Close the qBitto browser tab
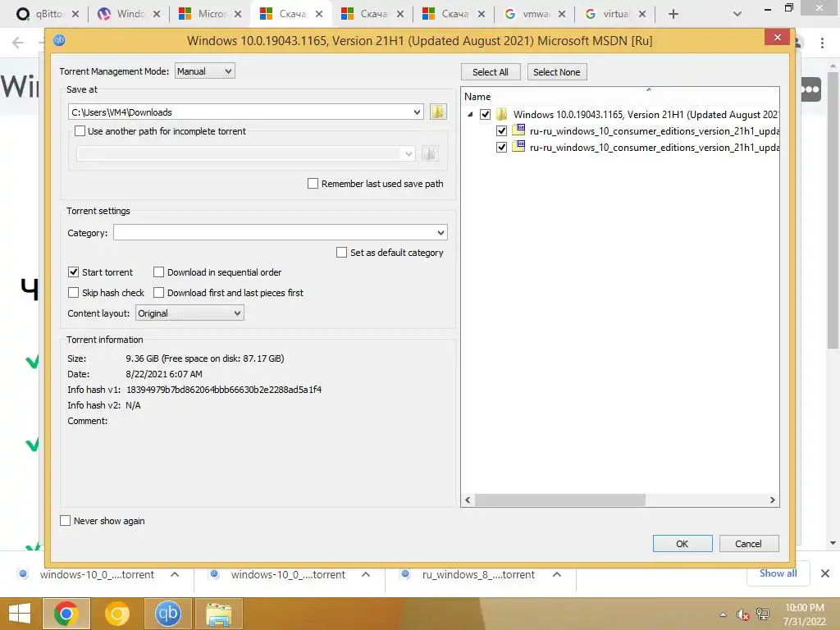This screenshot has height=630, width=840. coord(75,14)
